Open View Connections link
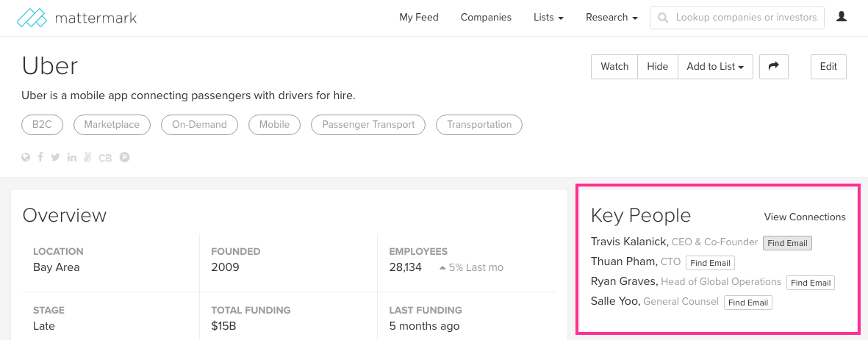 (805, 217)
